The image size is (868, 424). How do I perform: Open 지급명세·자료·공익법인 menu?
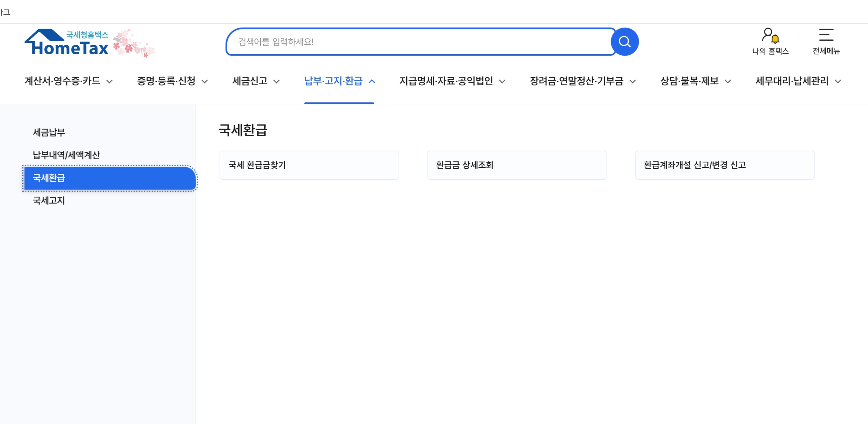[452, 81]
